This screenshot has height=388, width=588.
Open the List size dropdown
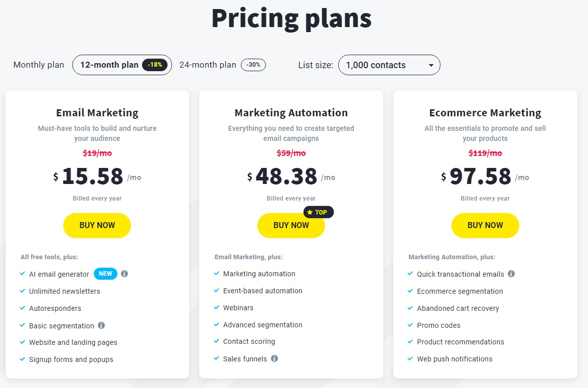(x=389, y=65)
